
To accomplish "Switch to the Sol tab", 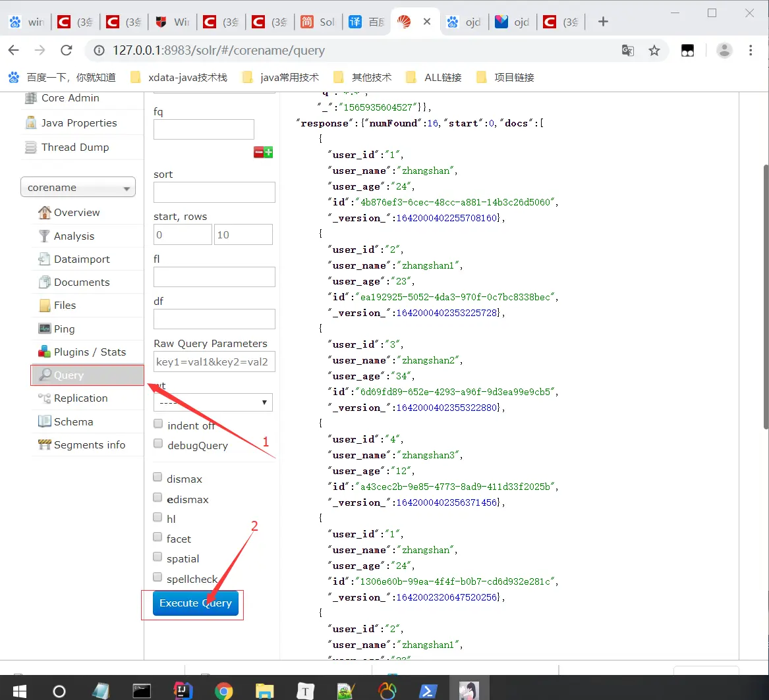I will click(318, 22).
